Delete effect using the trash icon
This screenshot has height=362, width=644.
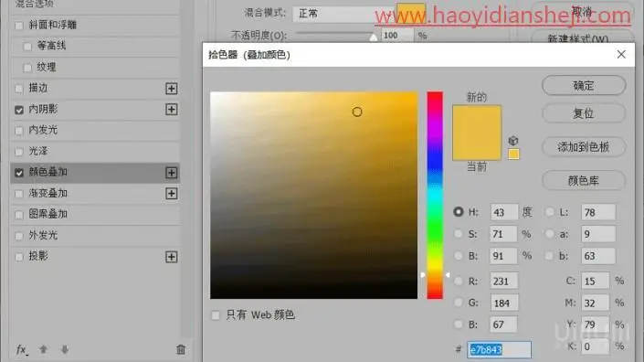pyautogui.click(x=181, y=349)
